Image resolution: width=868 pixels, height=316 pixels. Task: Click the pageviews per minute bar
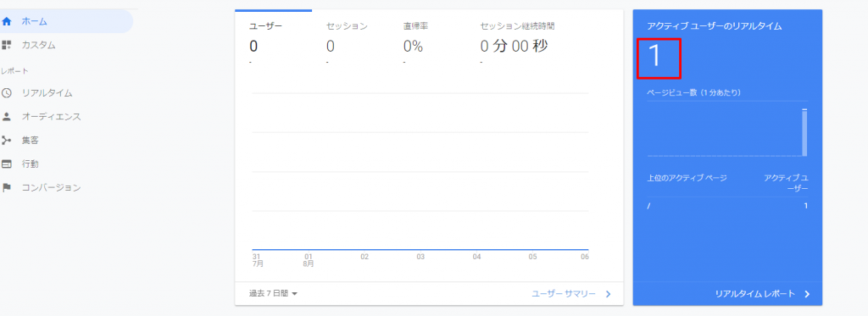(804, 132)
